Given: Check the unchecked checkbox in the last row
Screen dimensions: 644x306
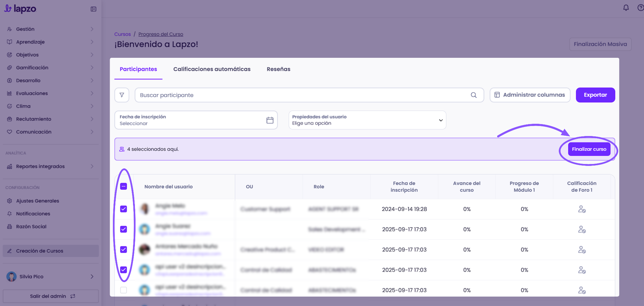Looking at the screenshot, I should (x=124, y=290).
